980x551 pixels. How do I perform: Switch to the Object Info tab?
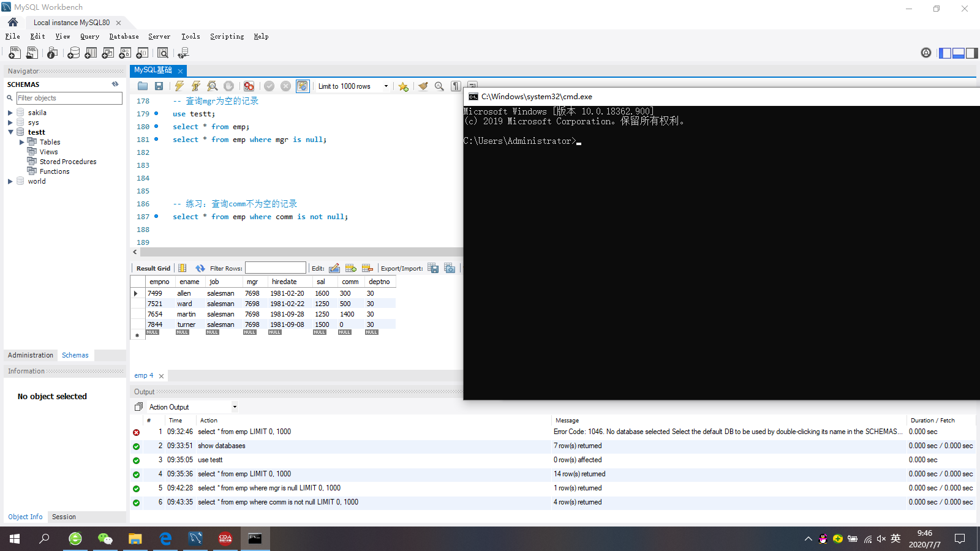(25, 517)
